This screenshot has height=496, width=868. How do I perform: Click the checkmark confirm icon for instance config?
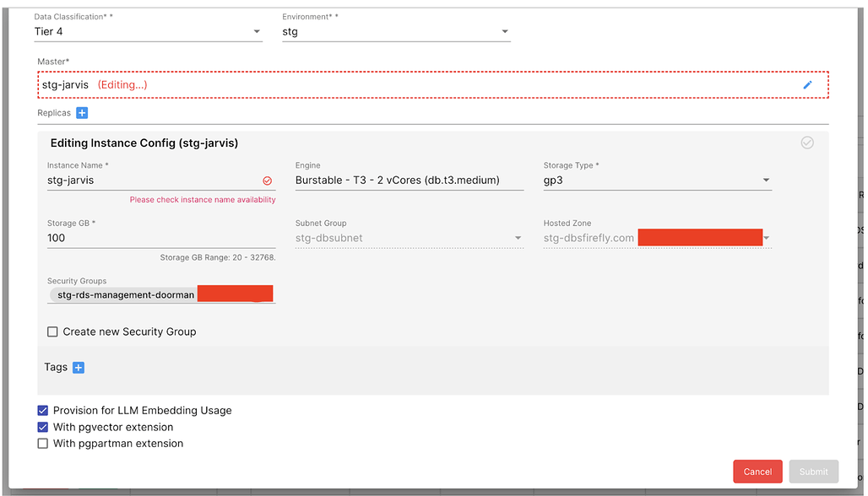(x=807, y=143)
